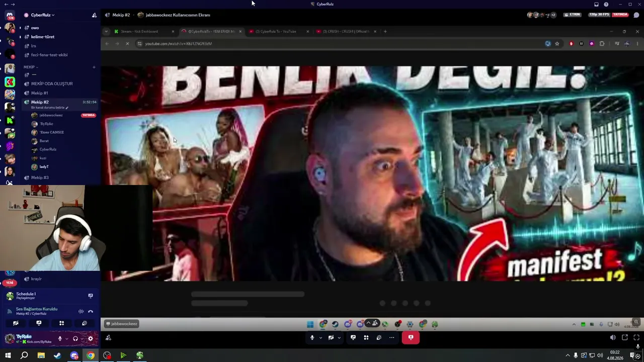
Task: Open more options ellipsis in call bar
Action: [392, 337]
